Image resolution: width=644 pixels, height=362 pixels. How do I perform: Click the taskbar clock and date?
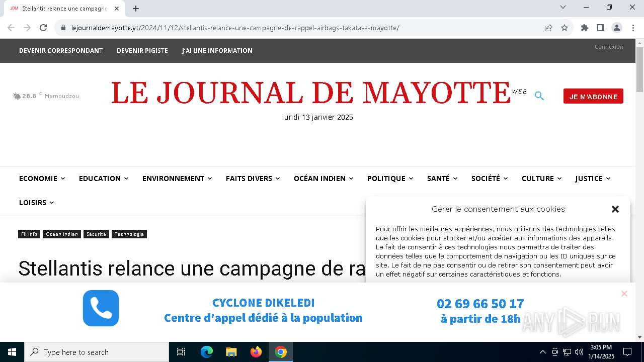(x=601, y=352)
